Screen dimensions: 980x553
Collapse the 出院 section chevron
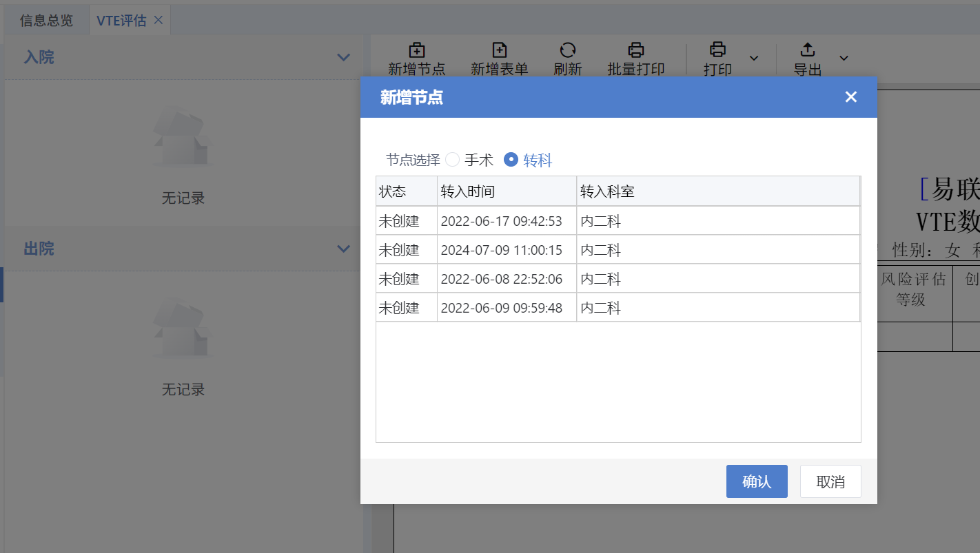click(343, 249)
